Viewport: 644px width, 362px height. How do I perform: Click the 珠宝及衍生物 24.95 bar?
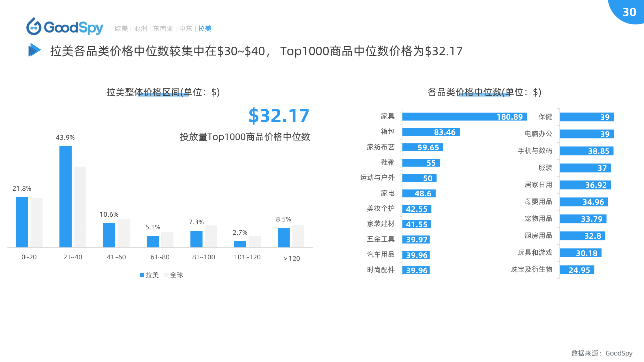tap(577, 270)
